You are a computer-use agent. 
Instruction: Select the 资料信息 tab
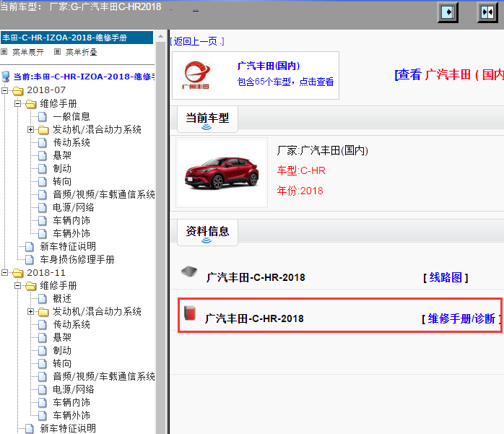pyautogui.click(x=207, y=233)
